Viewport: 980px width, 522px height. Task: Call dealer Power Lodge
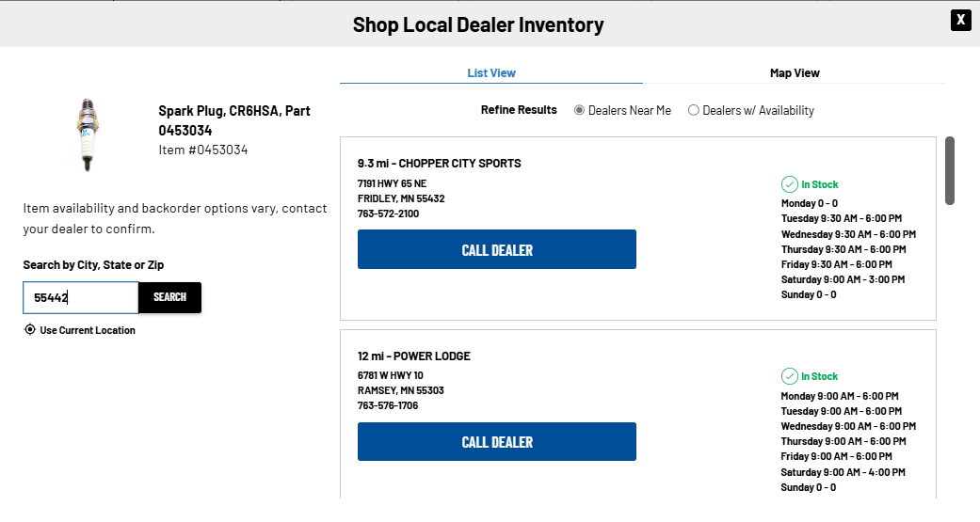tap(497, 442)
